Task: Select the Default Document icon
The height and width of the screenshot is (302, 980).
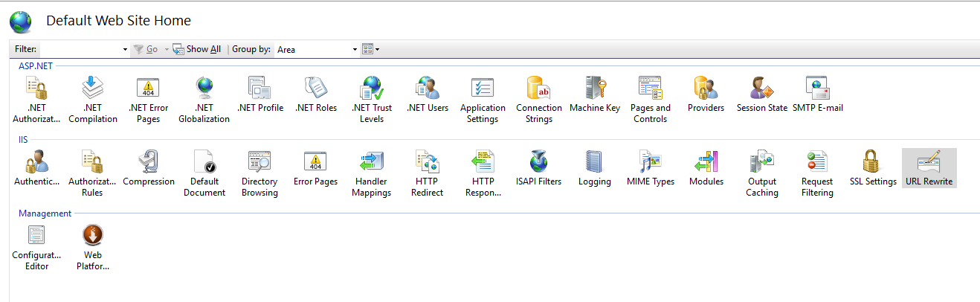Action: point(204,162)
